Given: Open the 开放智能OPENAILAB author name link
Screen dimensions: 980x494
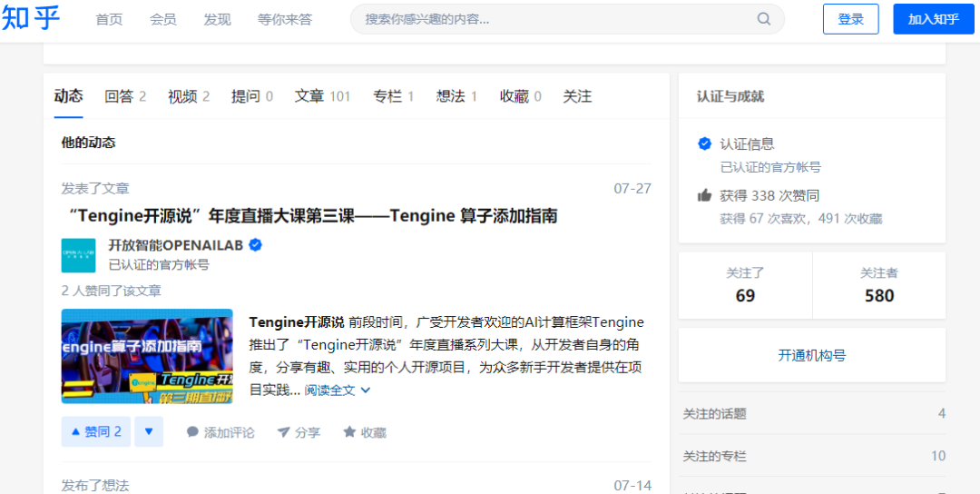Looking at the screenshot, I should pyautogui.click(x=176, y=245).
